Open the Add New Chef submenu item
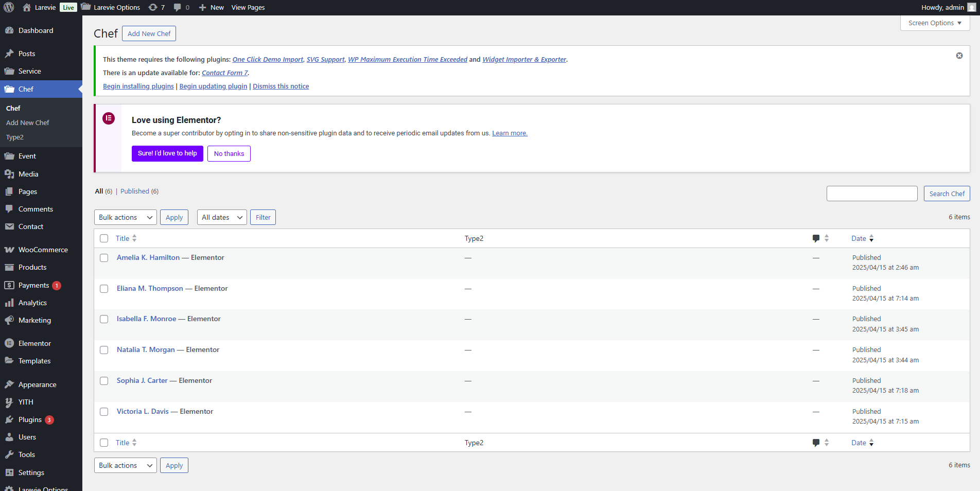This screenshot has height=491, width=980. (28, 122)
